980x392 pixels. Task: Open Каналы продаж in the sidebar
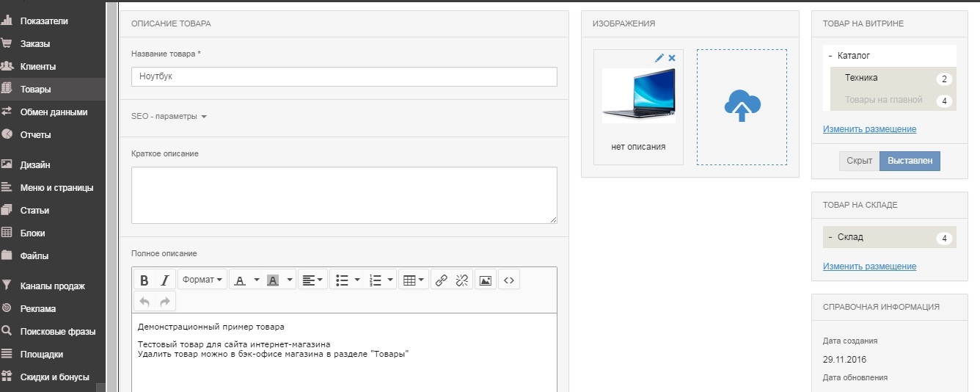pyautogui.click(x=53, y=286)
